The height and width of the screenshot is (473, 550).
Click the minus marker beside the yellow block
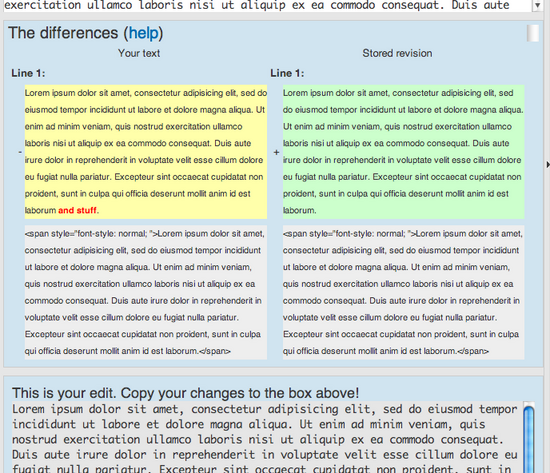[20, 152]
